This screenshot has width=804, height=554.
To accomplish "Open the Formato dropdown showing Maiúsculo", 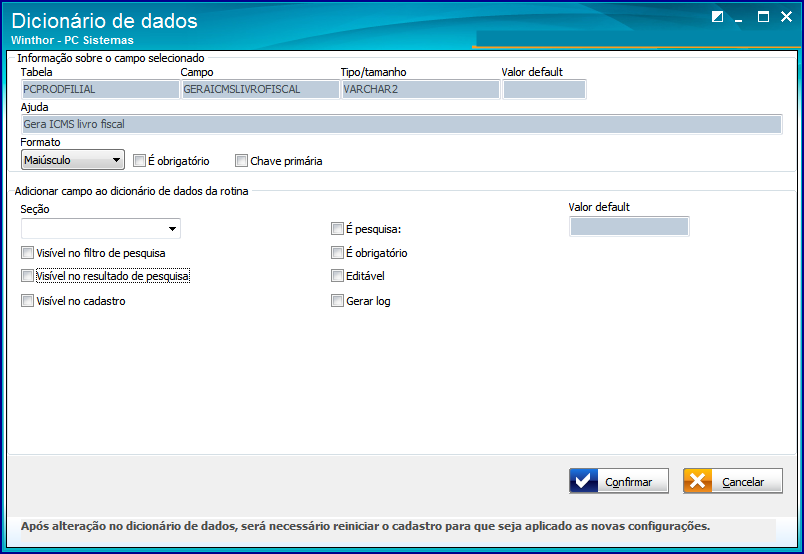I will pos(73,160).
